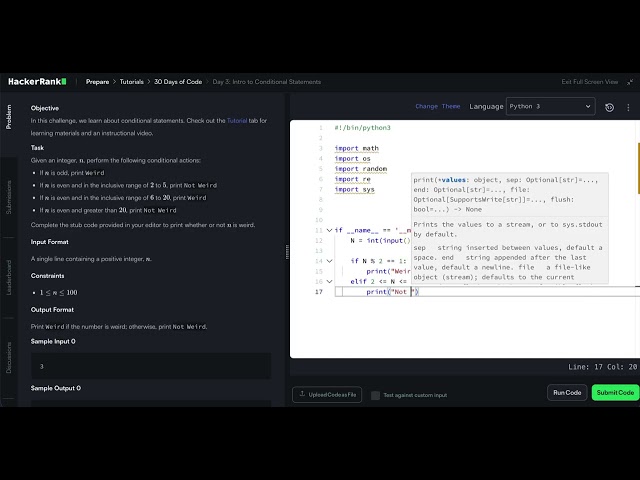Switch to the Leaderboard side tab
Screen dimensions: 640x480
point(9,278)
